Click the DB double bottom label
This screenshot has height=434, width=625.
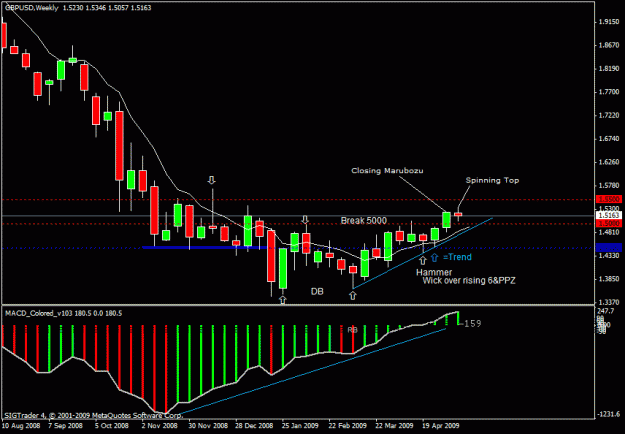[x=317, y=292]
